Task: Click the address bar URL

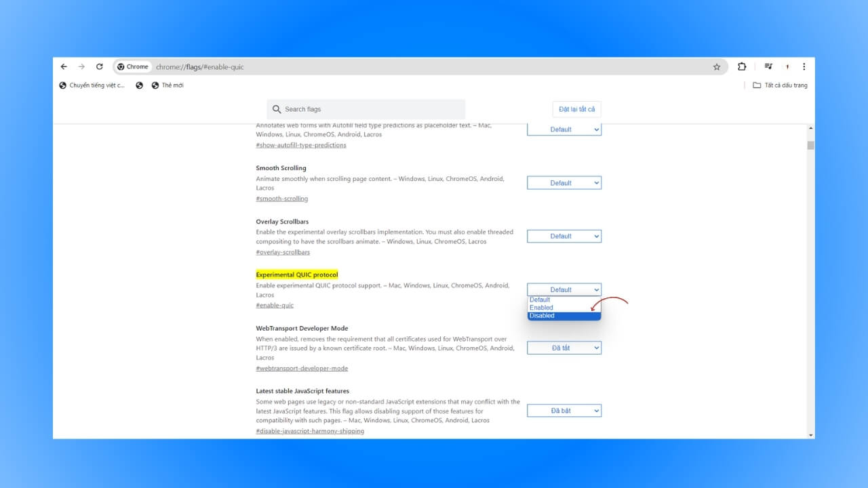Action: (x=200, y=67)
